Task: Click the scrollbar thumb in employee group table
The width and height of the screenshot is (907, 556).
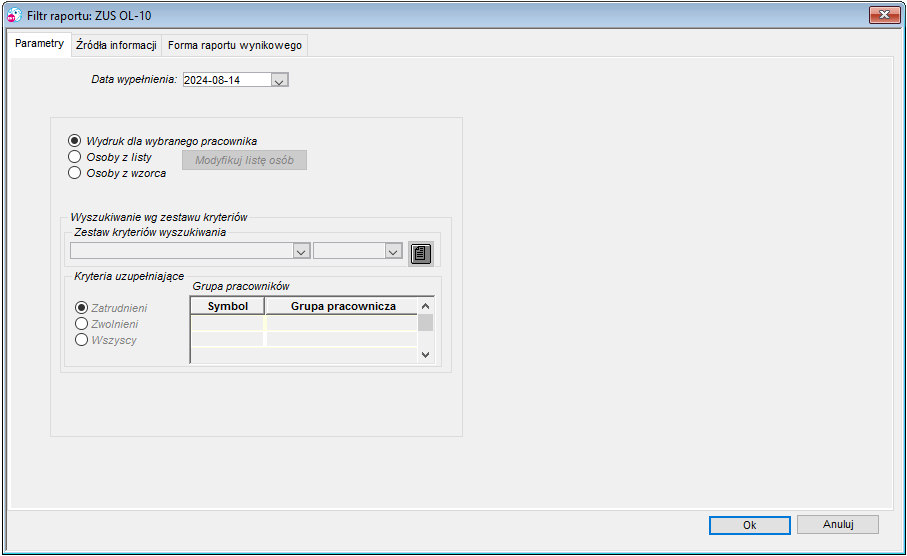Action: pyautogui.click(x=426, y=322)
